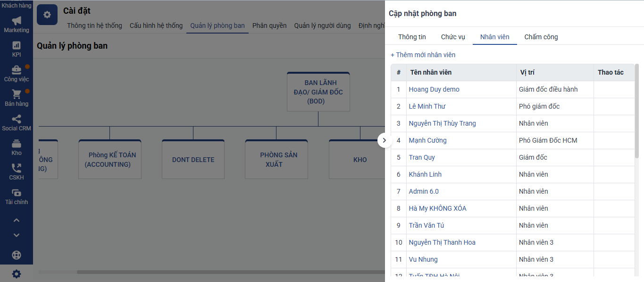
Task: Expand sidebar menu with the down chevron
Action: 17,235
